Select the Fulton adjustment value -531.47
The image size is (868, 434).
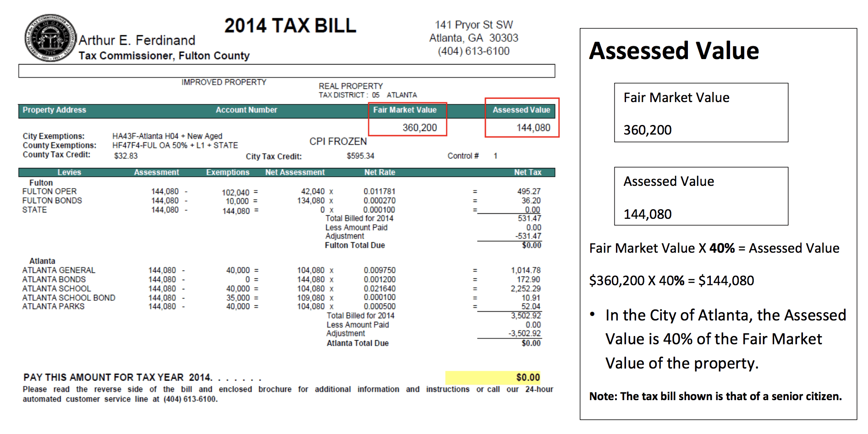click(x=528, y=236)
